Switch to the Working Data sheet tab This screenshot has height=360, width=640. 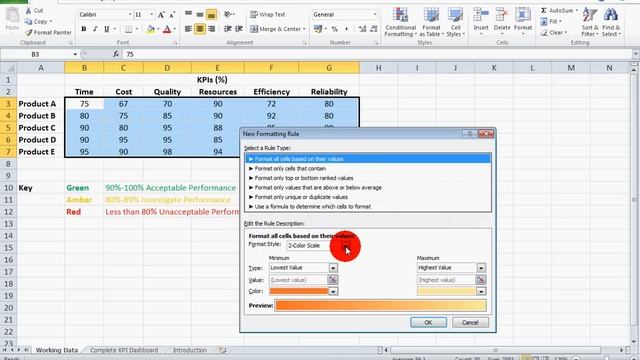(x=57, y=350)
